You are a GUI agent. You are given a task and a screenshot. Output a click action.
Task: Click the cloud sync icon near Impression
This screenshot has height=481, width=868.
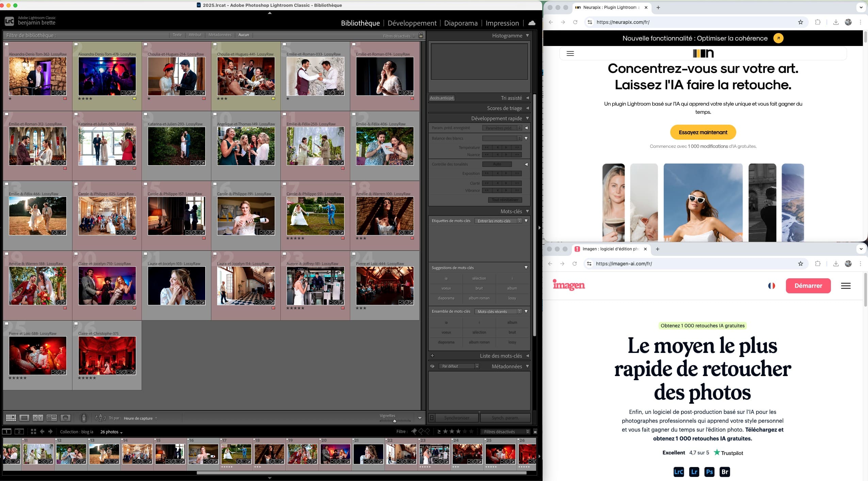coord(531,23)
